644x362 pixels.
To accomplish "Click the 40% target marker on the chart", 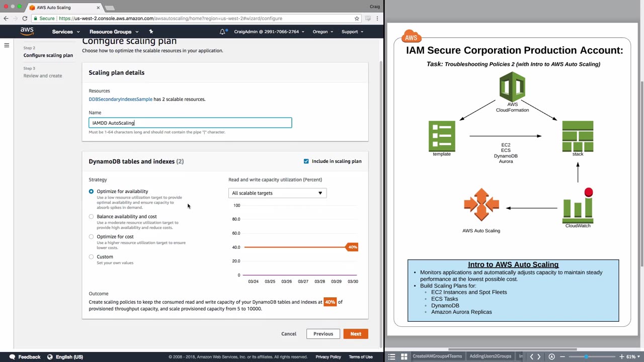I will tap(352, 247).
